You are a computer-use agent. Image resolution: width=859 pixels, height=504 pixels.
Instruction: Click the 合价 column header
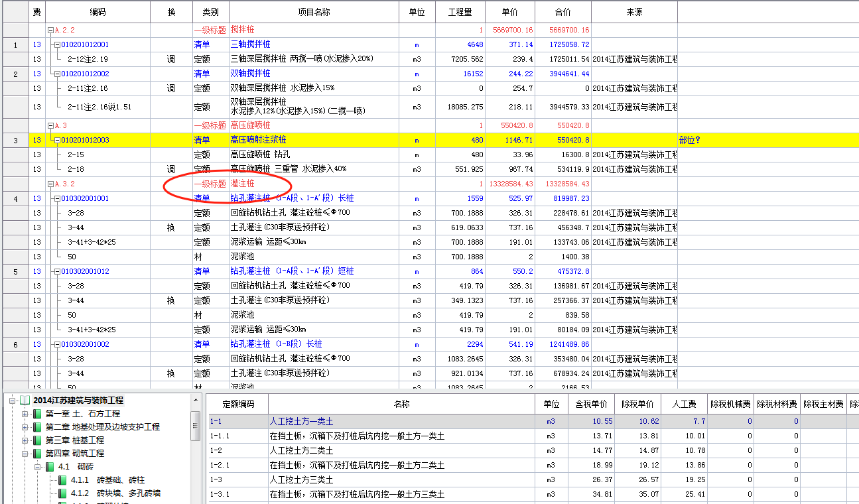(563, 13)
